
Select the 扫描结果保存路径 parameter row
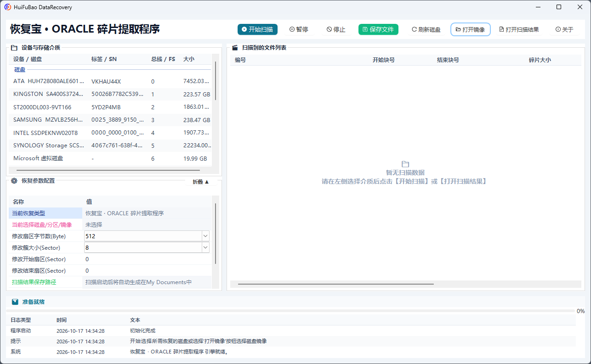[110, 282]
